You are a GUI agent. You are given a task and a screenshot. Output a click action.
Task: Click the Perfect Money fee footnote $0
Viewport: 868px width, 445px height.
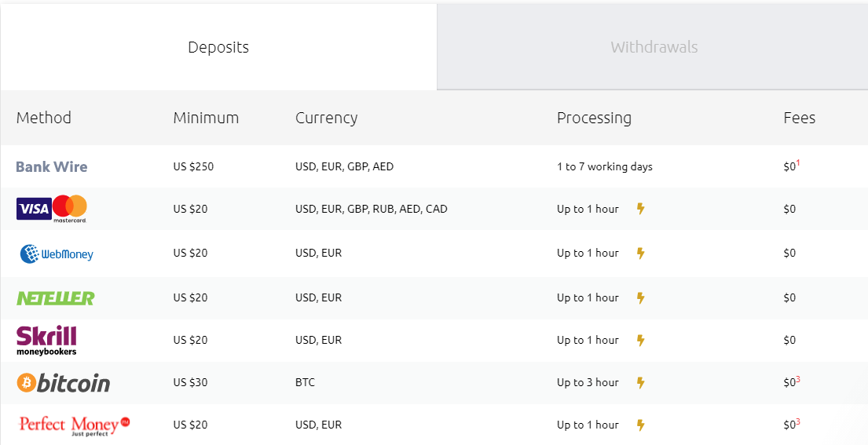[792, 425]
